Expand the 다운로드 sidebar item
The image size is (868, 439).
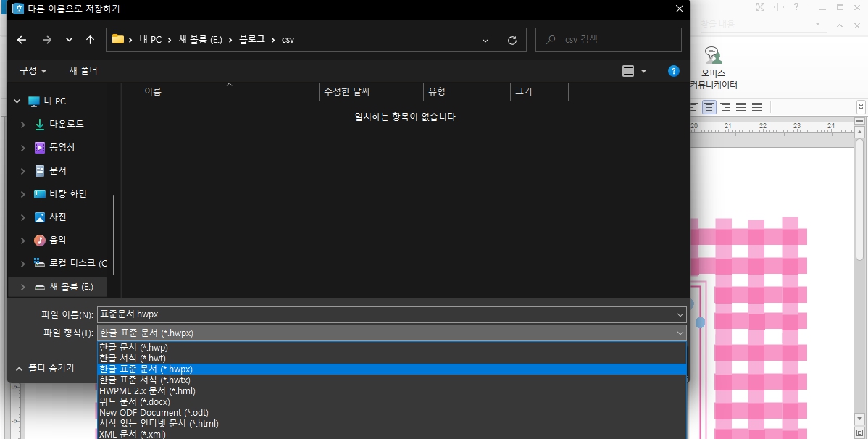coord(21,124)
